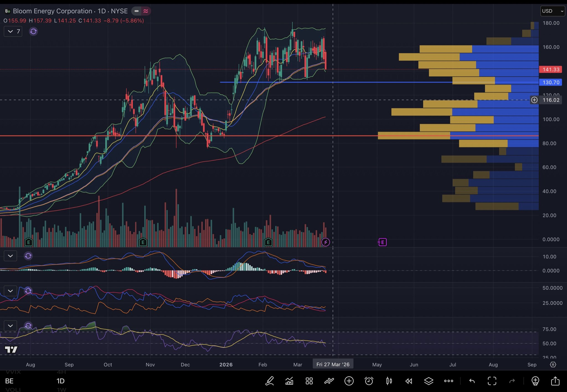Open the layout grid icon
This screenshot has width=567, height=392.
point(309,381)
